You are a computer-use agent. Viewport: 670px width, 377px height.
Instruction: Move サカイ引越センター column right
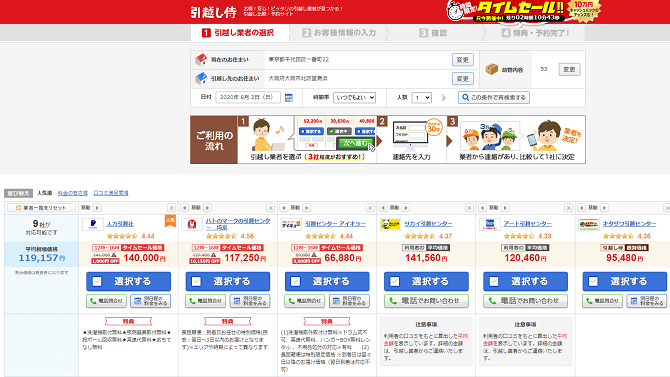(x=406, y=208)
